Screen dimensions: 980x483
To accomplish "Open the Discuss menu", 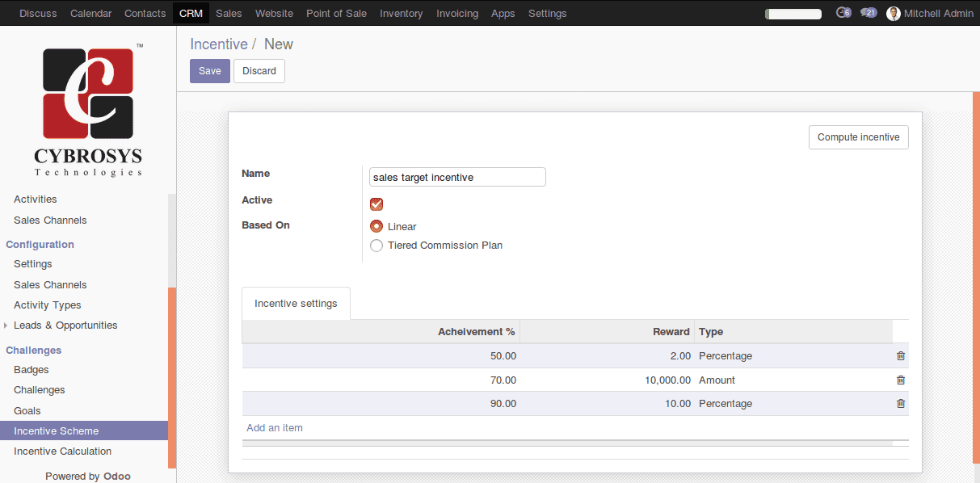I will click(x=38, y=14).
